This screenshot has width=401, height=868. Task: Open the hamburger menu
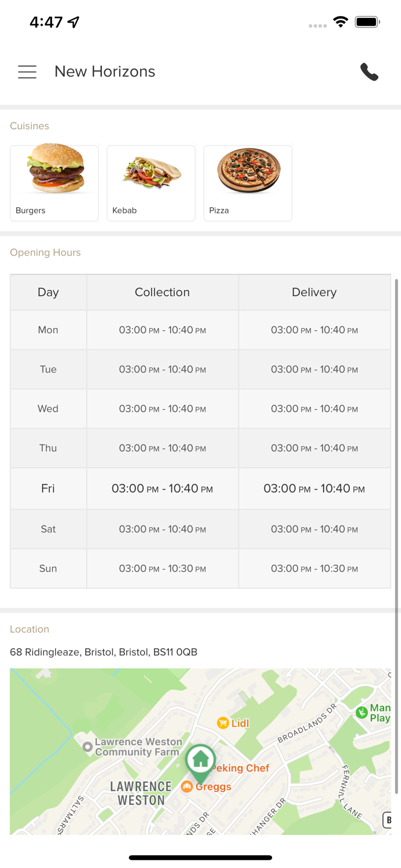(x=27, y=72)
